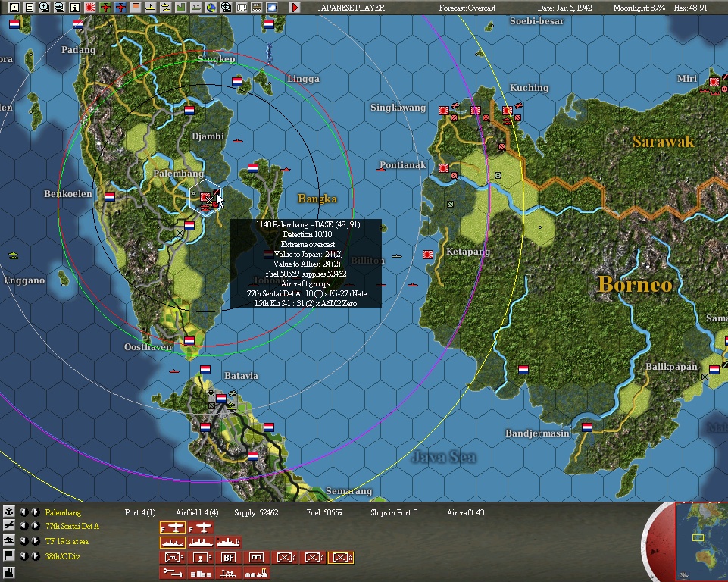Image resolution: width=728 pixels, height=582 pixels.
Task: Select the second fighter group button
Action: [x=201, y=527]
